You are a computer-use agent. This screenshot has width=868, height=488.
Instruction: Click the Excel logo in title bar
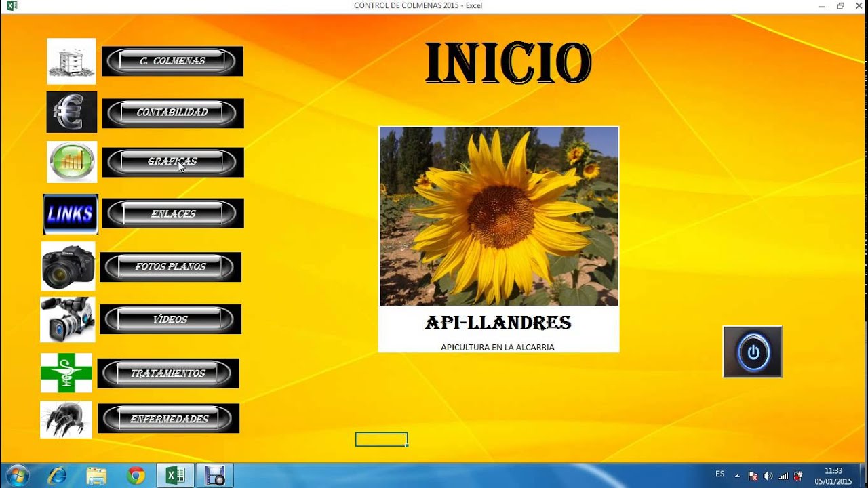(x=12, y=6)
